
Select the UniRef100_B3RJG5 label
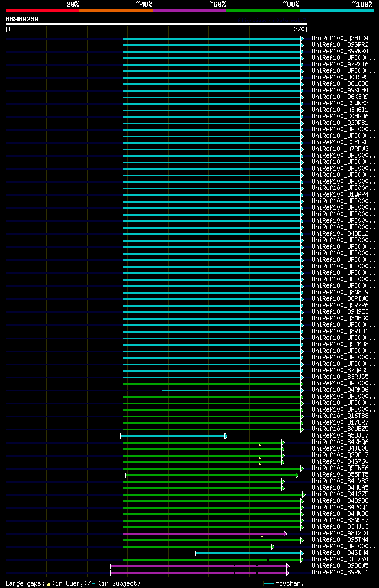click(340, 377)
